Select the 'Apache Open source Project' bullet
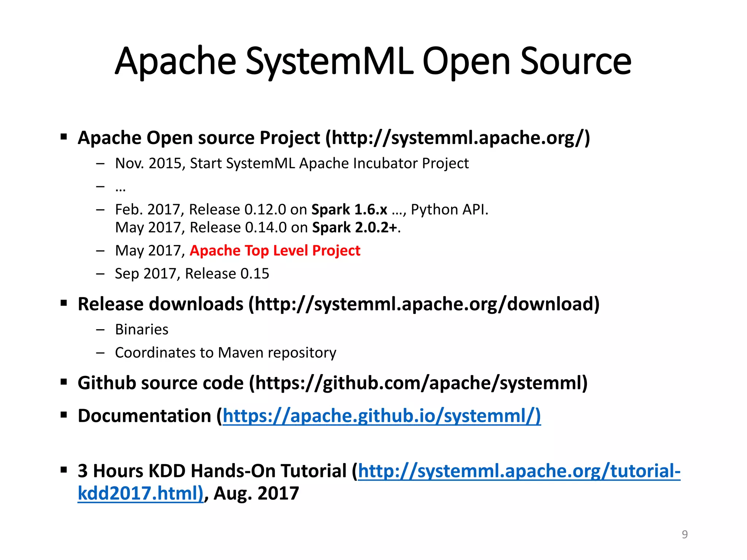The image size is (747, 560). pyautogui.click(x=334, y=138)
